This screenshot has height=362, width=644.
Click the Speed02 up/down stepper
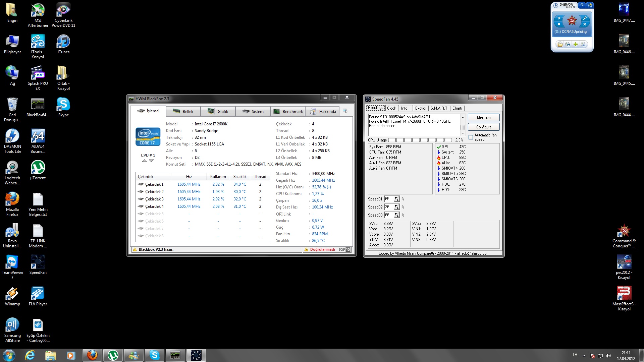click(x=397, y=207)
